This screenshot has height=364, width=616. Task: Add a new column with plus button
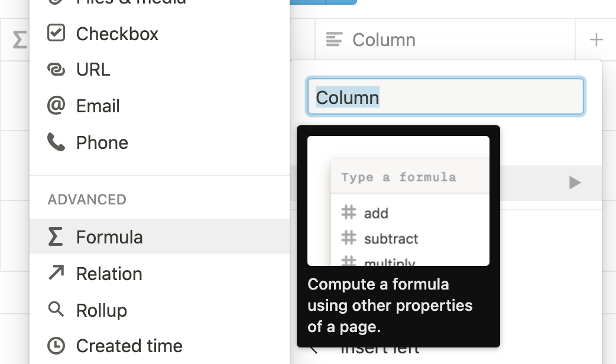(x=596, y=40)
